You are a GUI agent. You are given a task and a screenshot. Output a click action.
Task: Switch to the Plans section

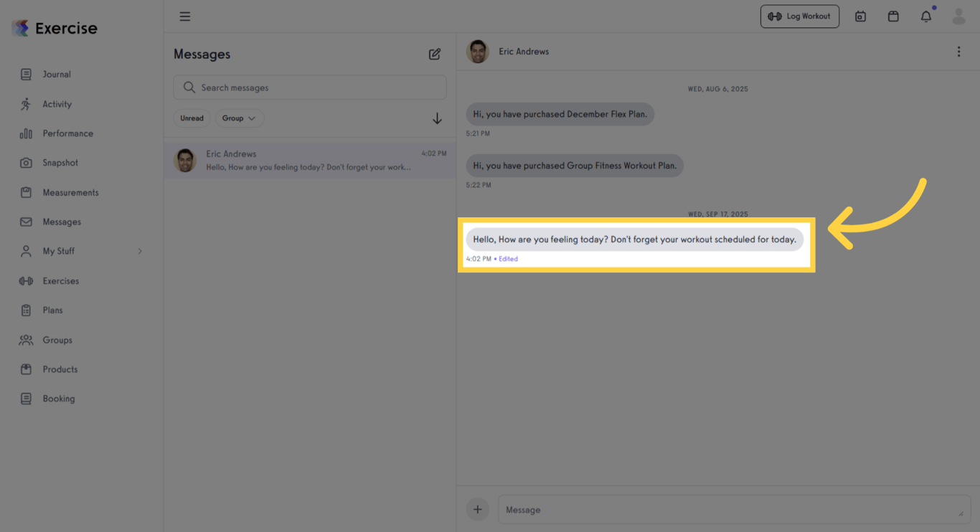[51, 310]
